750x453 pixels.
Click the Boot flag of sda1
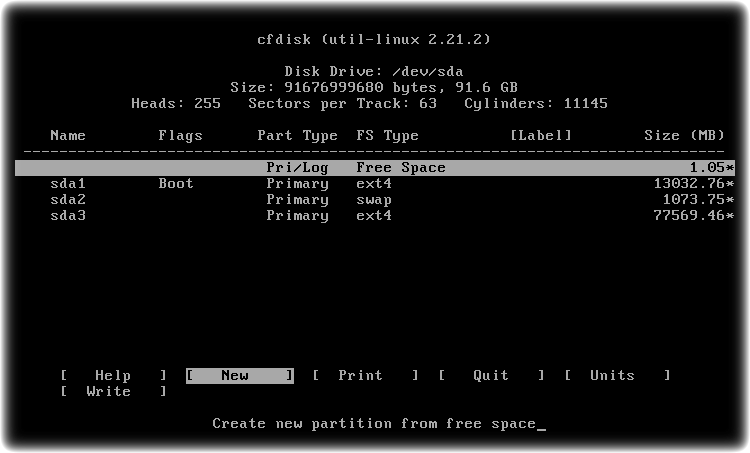click(x=176, y=184)
